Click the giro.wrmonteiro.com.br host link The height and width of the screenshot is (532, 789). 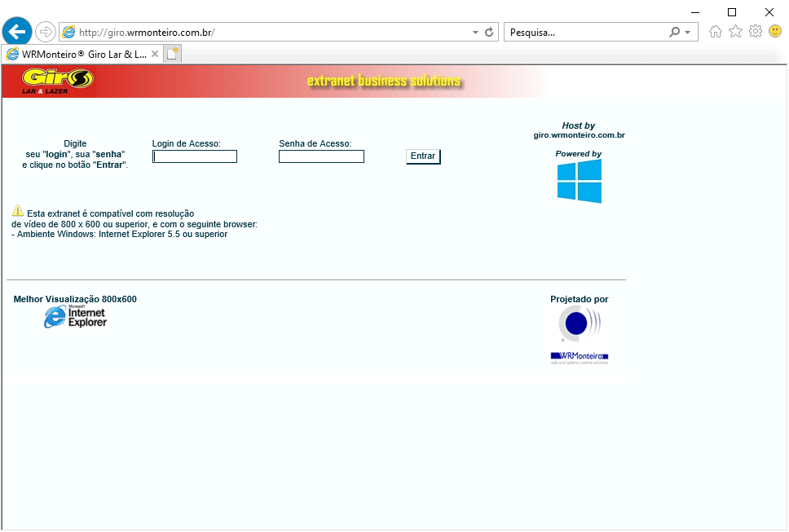pos(579,135)
